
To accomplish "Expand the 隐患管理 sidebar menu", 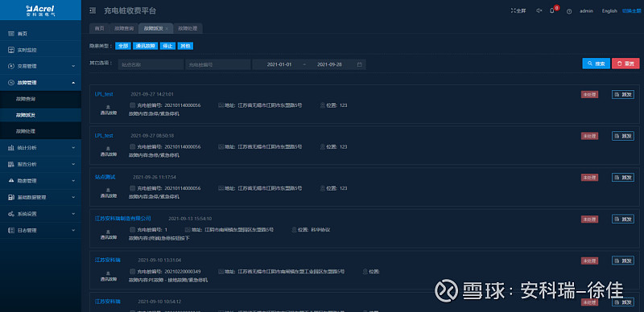I will click(x=73, y=181).
